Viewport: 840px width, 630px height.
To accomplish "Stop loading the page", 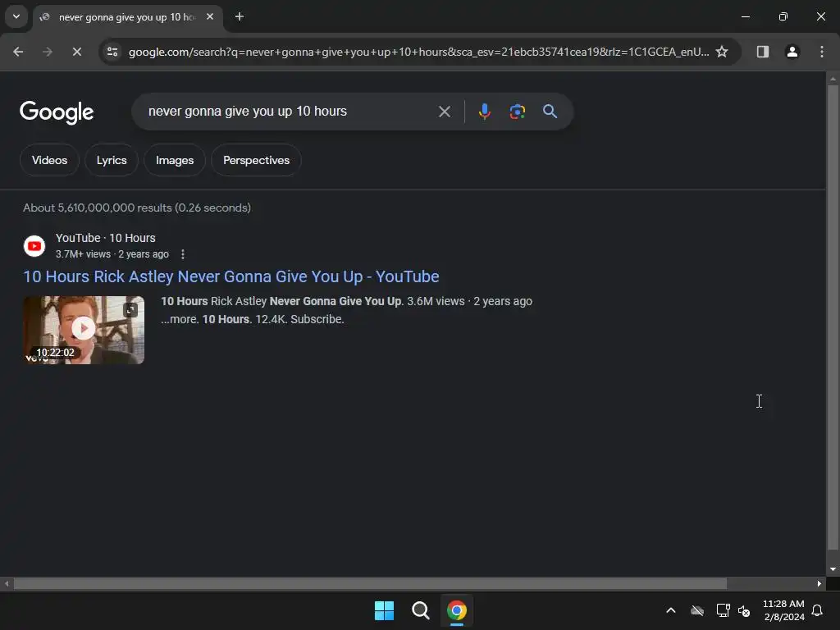I will click(x=76, y=52).
